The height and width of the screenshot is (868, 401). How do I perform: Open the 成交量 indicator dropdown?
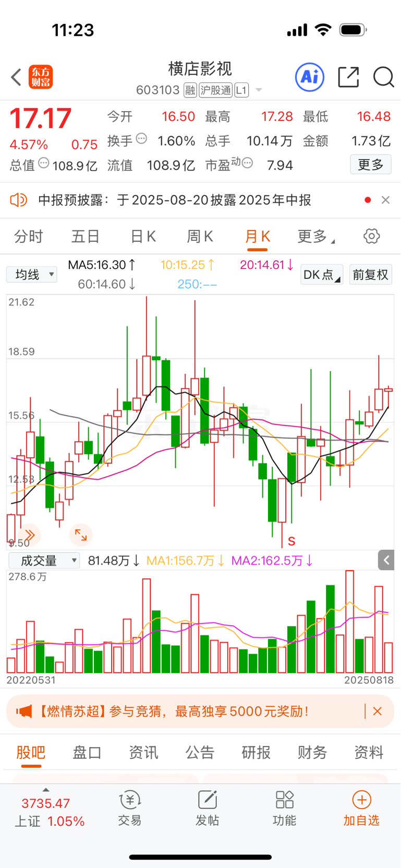coord(44,560)
